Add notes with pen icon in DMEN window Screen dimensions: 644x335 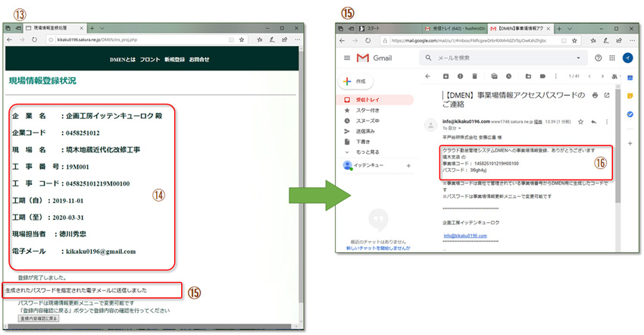[271, 40]
